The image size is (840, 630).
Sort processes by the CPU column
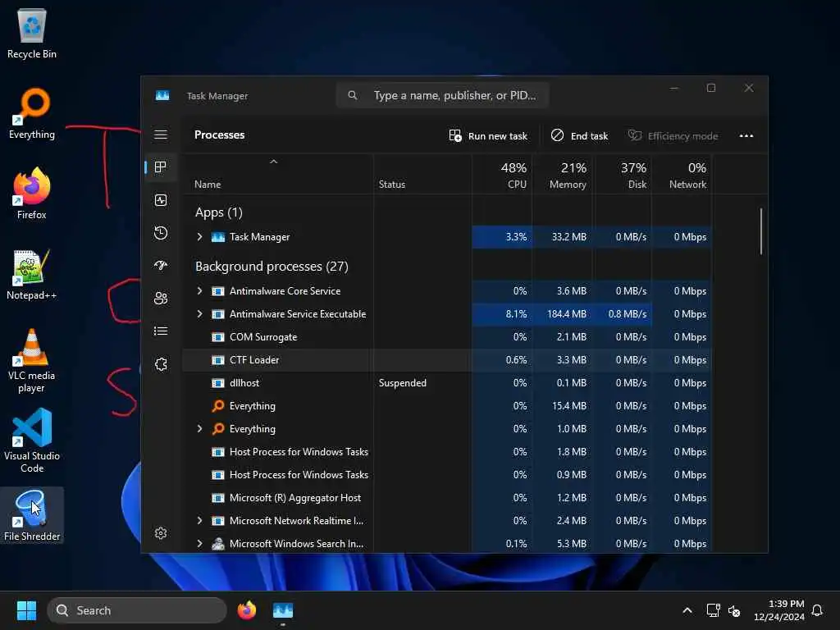pos(503,176)
